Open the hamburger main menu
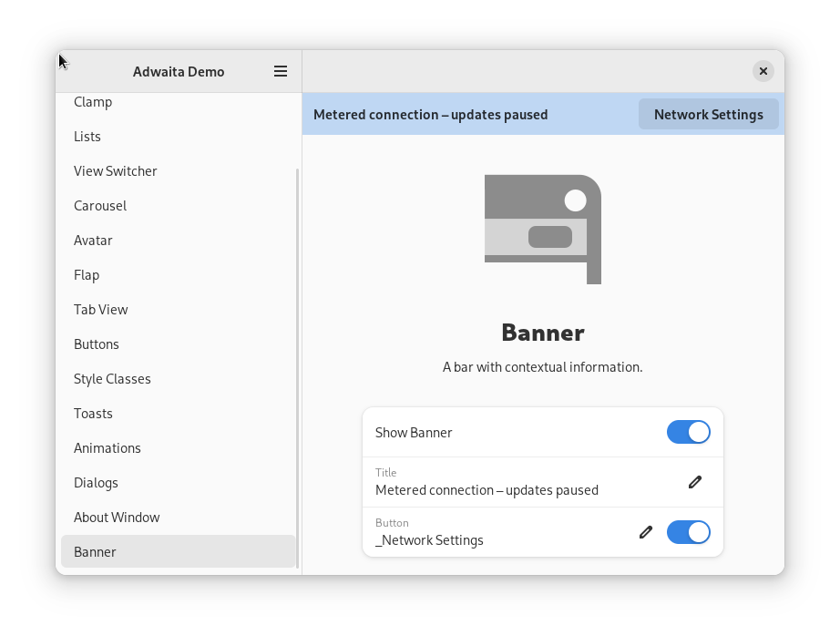 [x=281, y=71]
